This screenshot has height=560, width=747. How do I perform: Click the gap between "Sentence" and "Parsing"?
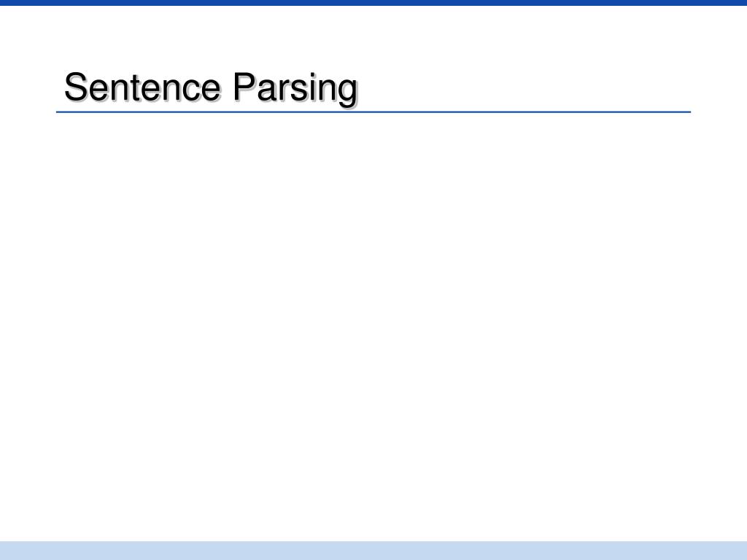(x=228, y=88)
